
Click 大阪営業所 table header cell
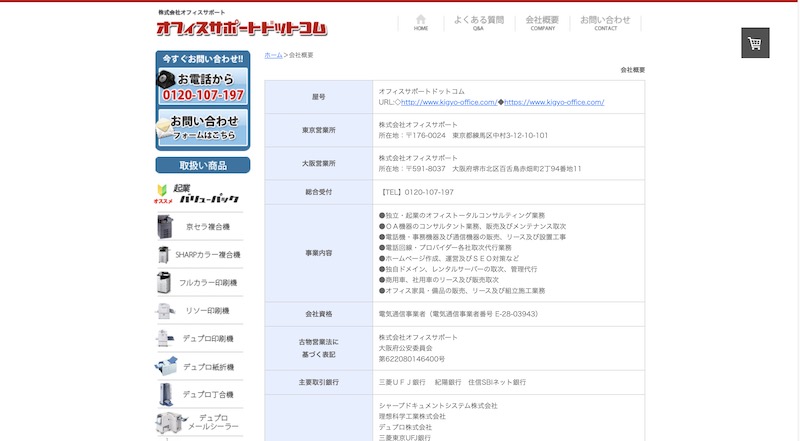point(318,163)
